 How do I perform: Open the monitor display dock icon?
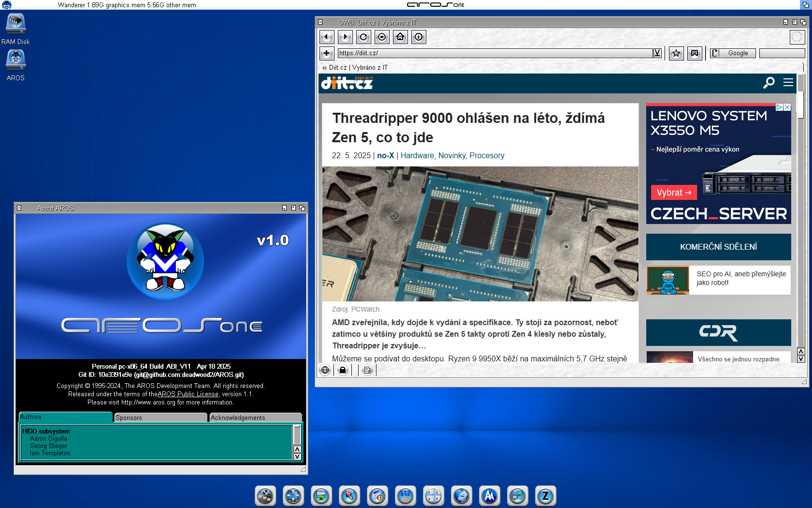[321, 496]
